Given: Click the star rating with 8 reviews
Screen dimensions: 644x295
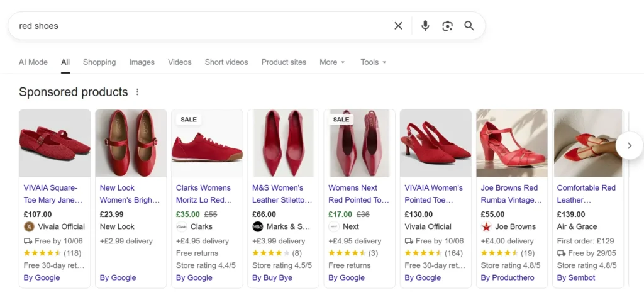Looking at the screenshot, I should point(277,253).
